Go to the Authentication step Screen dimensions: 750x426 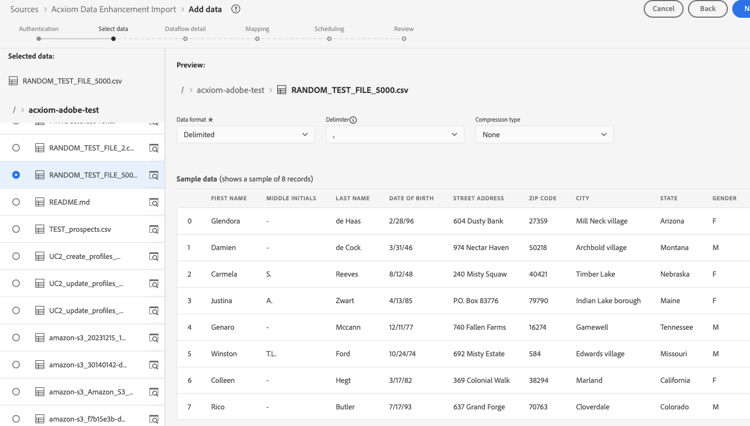click(x=39, y=39)
